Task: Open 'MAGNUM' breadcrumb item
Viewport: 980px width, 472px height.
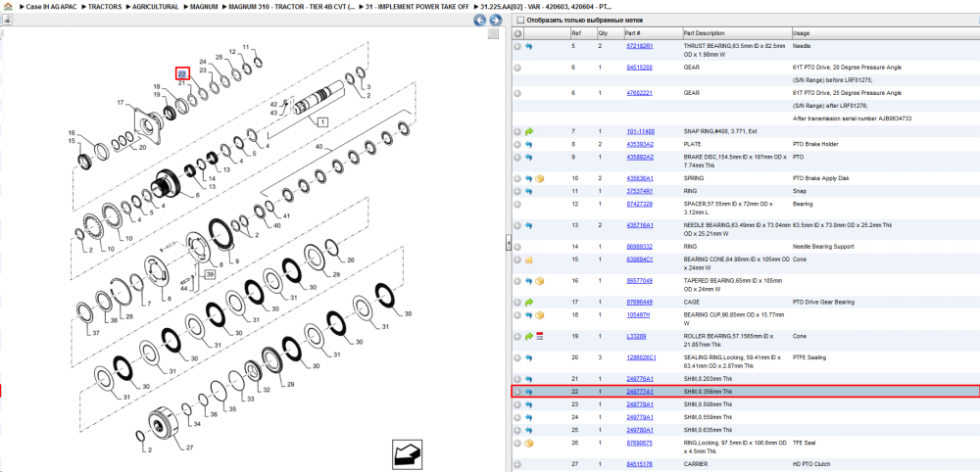Action: tap(204, 6)
